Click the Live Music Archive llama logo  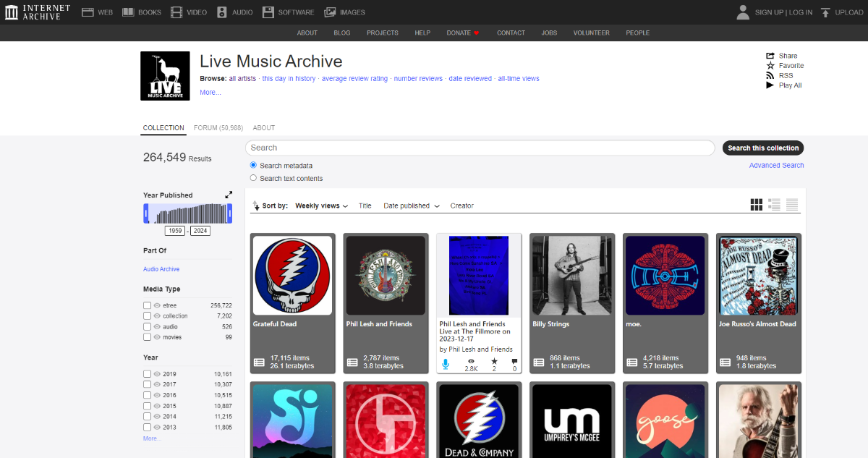(165, 76)
